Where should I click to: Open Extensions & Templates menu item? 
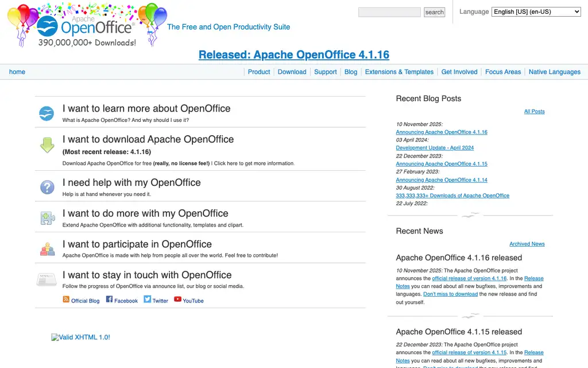tap(399, 72)
